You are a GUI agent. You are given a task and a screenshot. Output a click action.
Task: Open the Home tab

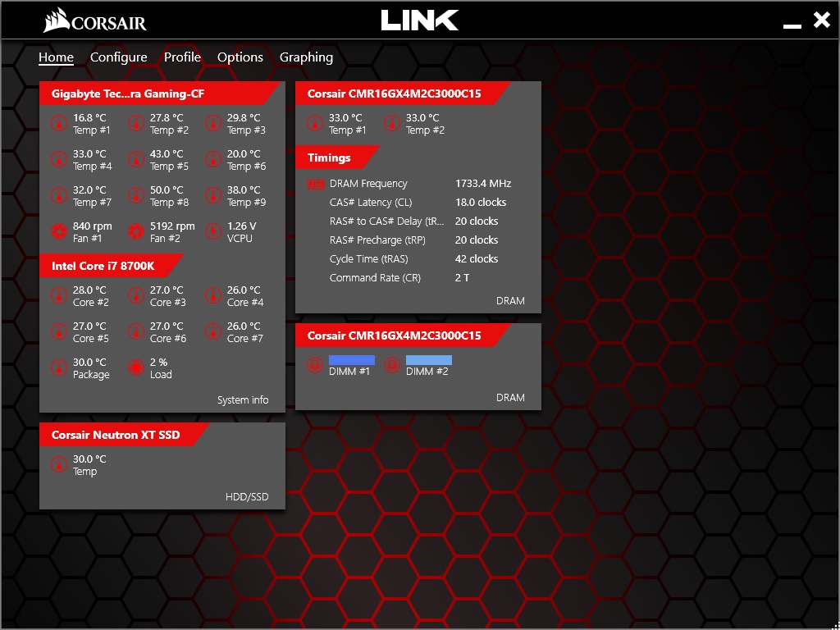point(56,57)
